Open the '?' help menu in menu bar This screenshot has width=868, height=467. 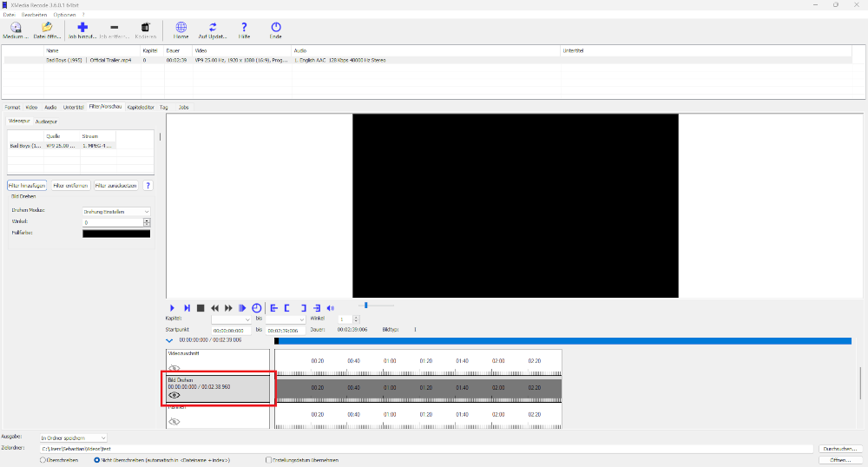(83, 15)
